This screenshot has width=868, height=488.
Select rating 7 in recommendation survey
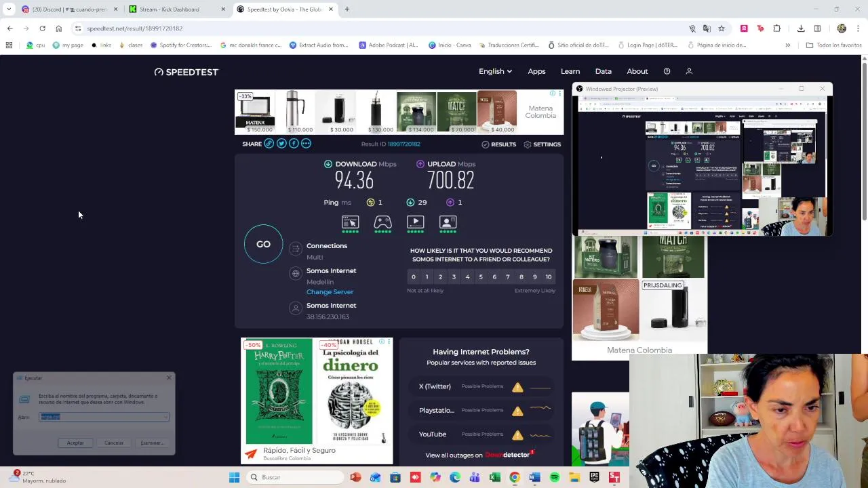point(508,277)
